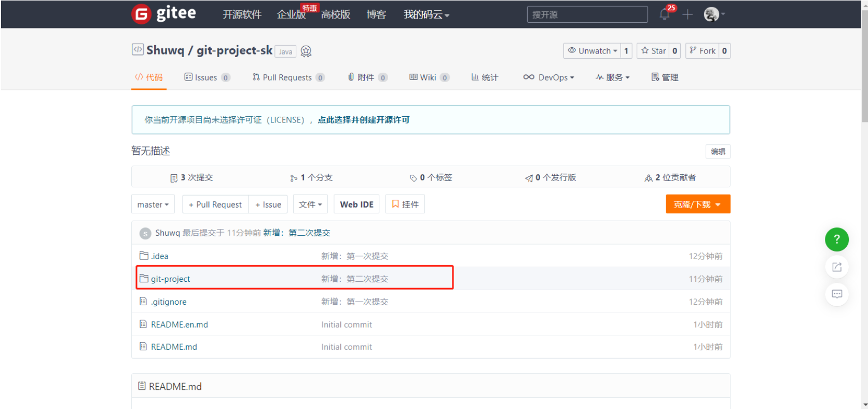The width and height of the screenshot is (868, 409).
Task: Open the feedback chat bubble icon
Action: 836,294
